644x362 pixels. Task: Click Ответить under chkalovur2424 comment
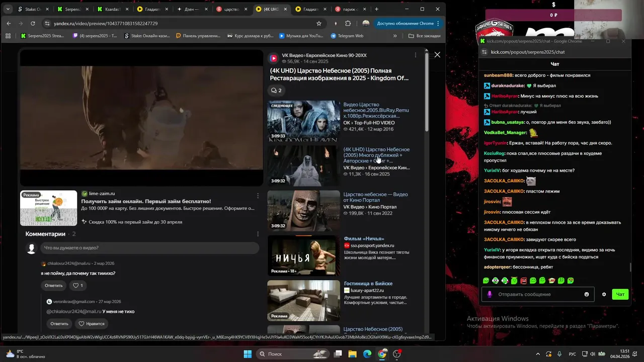pos(54,285)
